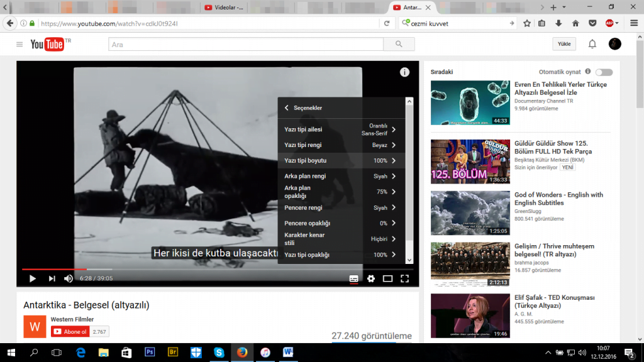644x362 pixels.
Task: Click the play button in video player
Action: [33, 278]
